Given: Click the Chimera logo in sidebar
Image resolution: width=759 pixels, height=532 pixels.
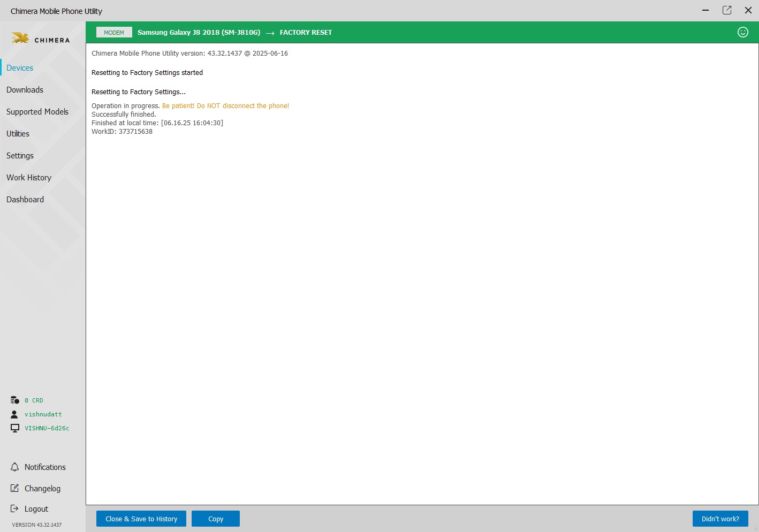Looking at the screenshot, I should [x=41, y=39].
